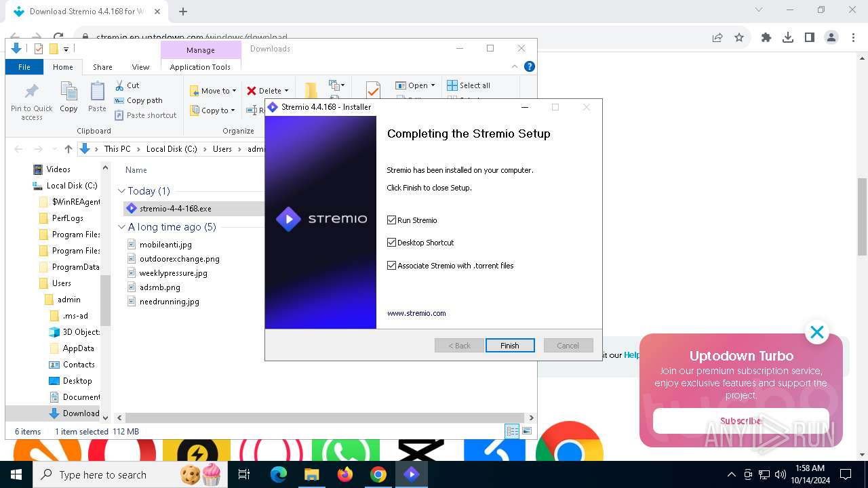Open Windows Start menu

[16, 474]
